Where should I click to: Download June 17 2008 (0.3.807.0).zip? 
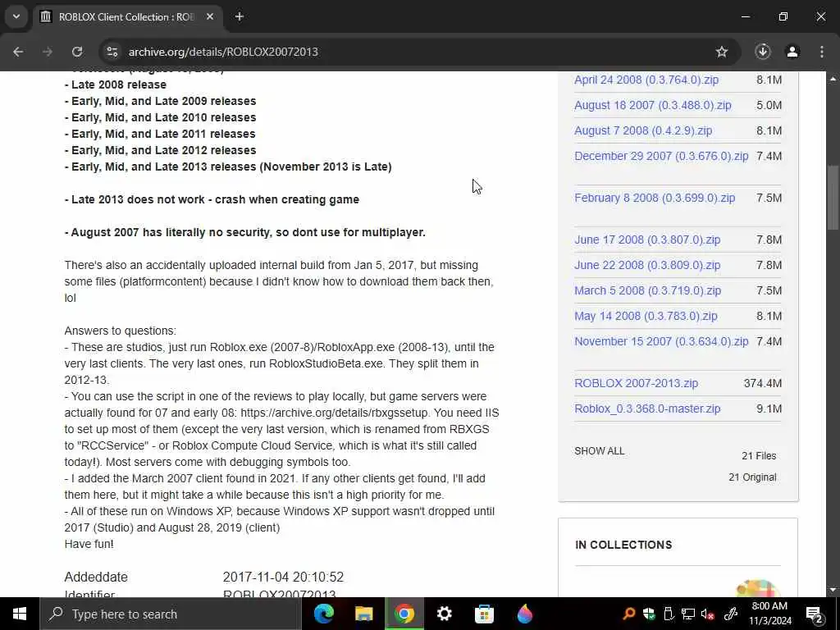(x=647, y=240)
